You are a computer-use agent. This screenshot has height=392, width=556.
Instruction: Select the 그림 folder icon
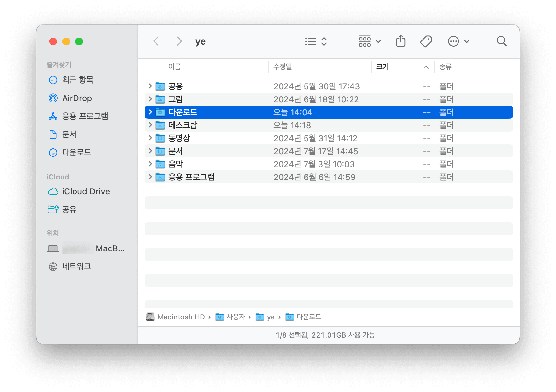tap(160, 99)
